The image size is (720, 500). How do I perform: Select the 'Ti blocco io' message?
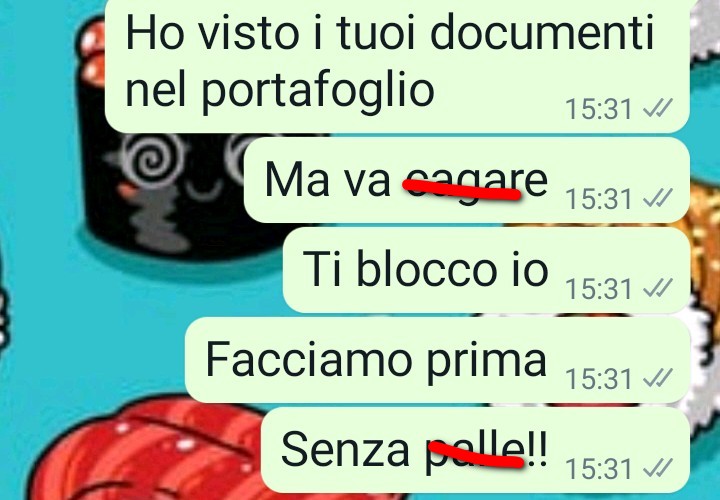point(486,270)
